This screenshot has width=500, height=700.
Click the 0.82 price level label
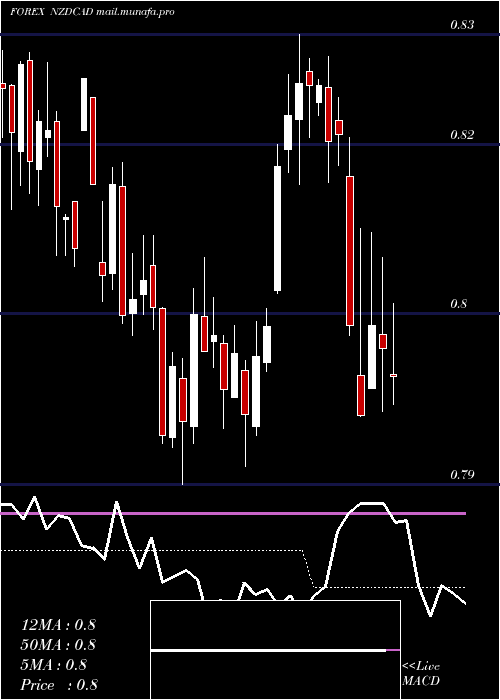pyautogui.click(x=462, y=134)
